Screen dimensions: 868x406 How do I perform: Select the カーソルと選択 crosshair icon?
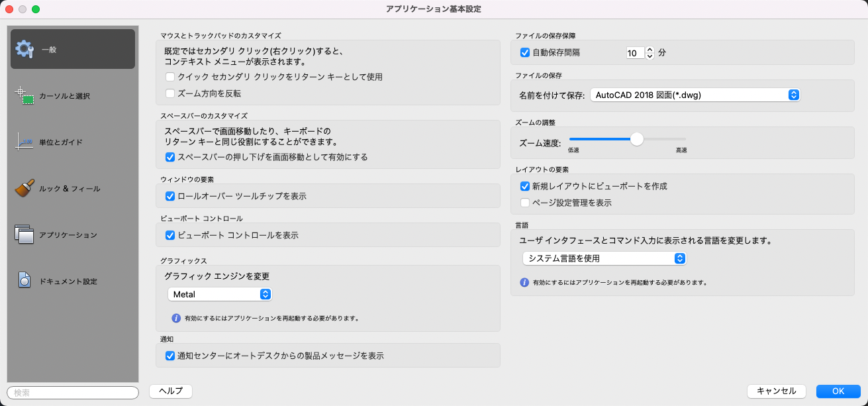tap(24, 95)
